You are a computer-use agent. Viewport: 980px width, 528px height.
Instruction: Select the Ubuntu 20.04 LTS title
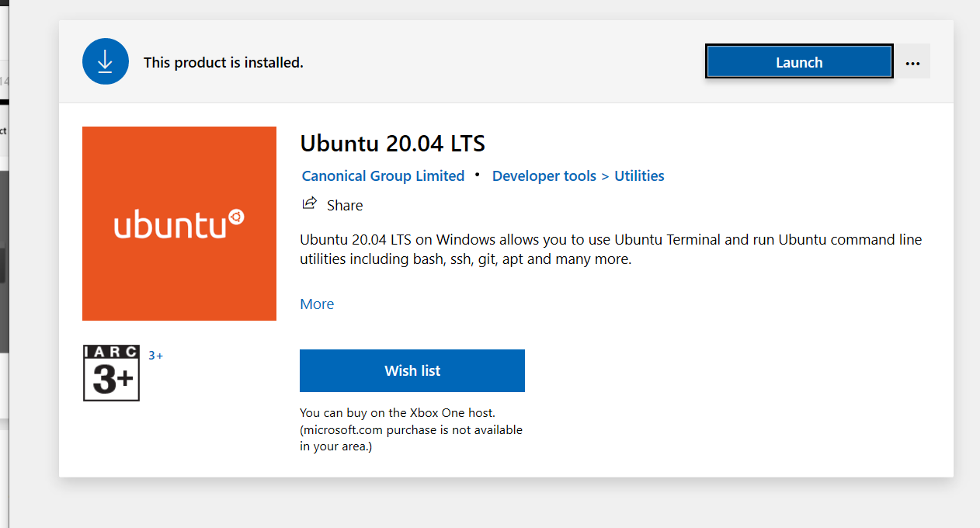click(x=392, y=144)
